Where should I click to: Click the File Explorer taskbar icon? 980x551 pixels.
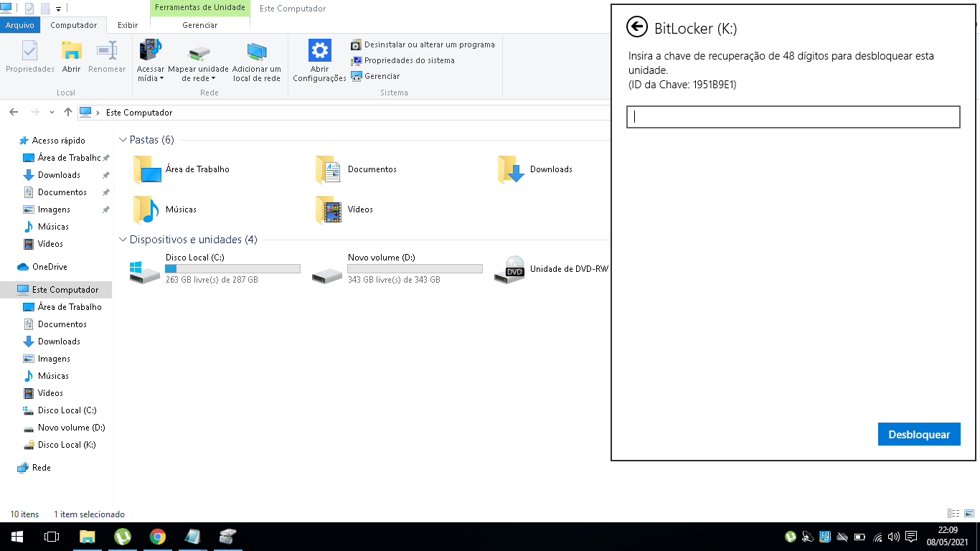[87, 537]
